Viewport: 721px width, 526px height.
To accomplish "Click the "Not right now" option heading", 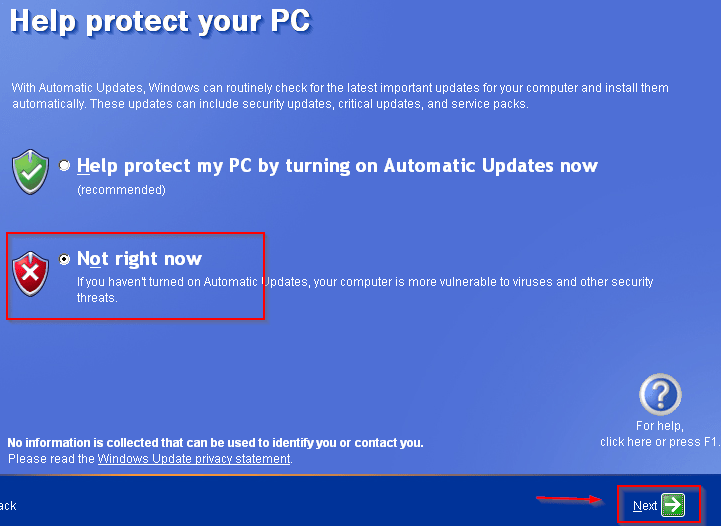I will (x=139, y=258).
